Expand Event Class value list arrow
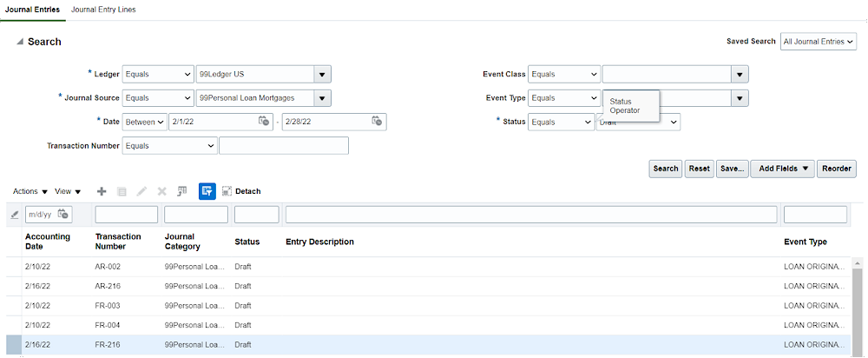The image size is (868, 358). tap(740, 74)
